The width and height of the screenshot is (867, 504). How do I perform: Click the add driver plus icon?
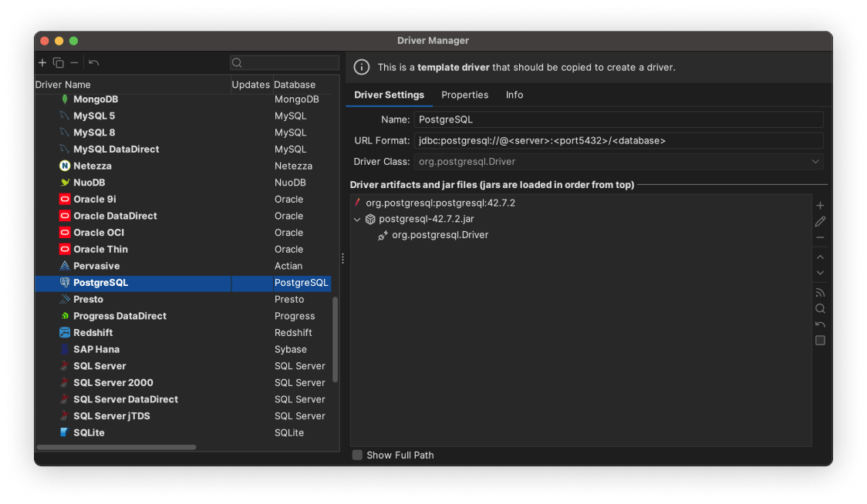coord(42,62)
